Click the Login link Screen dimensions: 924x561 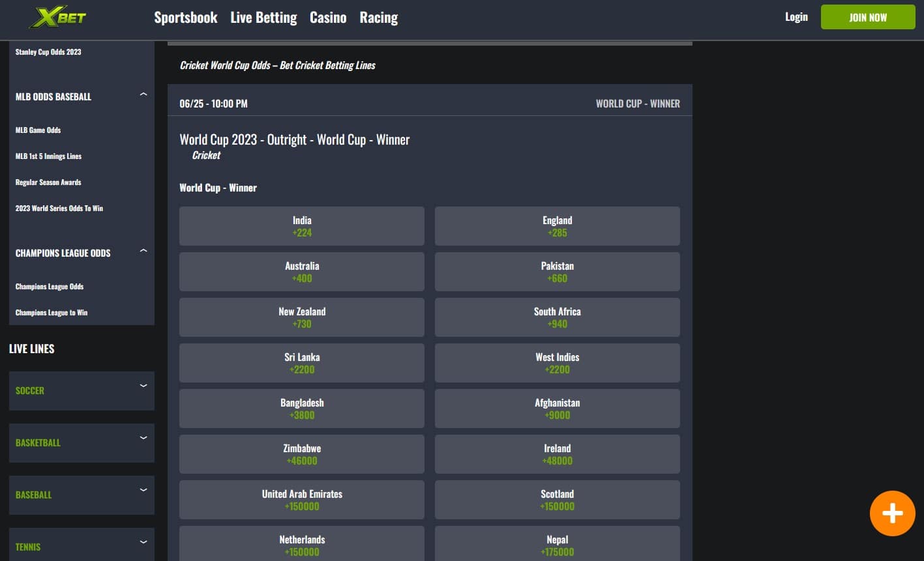click(x=796, y=17)
